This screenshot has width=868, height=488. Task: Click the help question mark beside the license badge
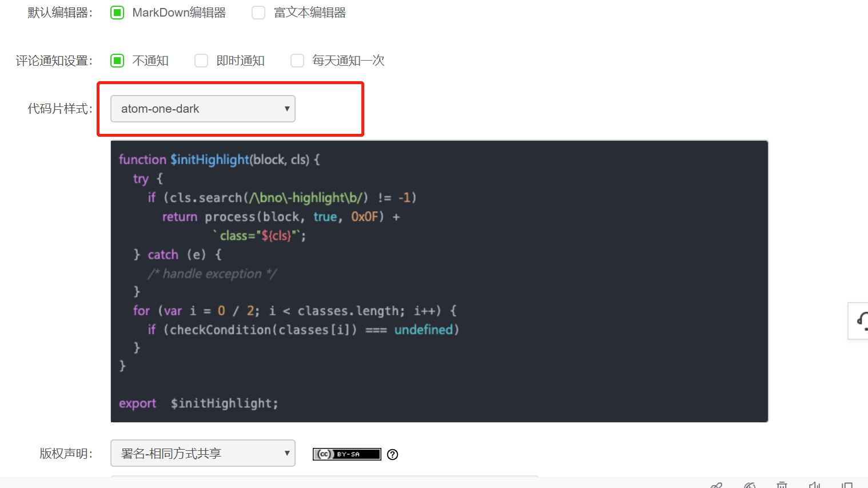pos(392,454)
